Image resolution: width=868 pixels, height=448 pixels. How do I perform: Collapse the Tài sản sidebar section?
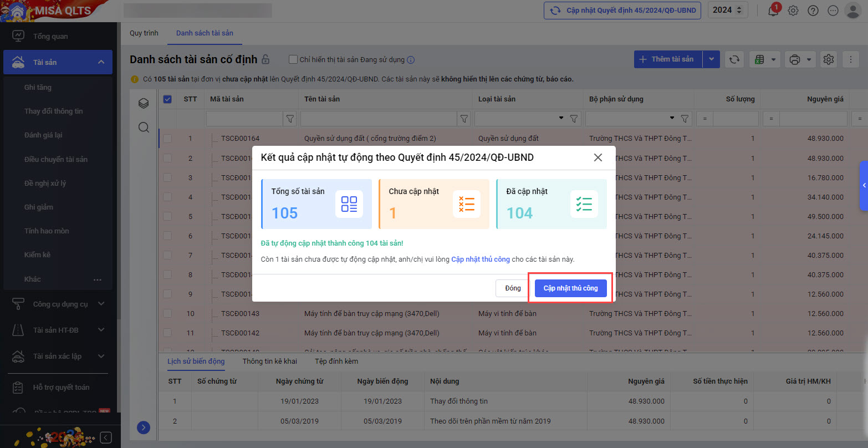point(101,62)
